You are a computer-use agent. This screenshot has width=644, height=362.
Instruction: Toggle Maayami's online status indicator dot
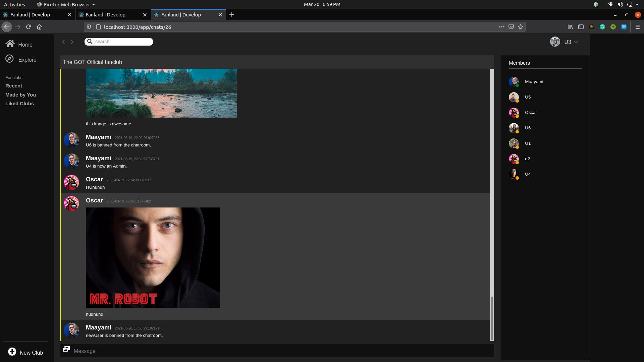(517, 85)
